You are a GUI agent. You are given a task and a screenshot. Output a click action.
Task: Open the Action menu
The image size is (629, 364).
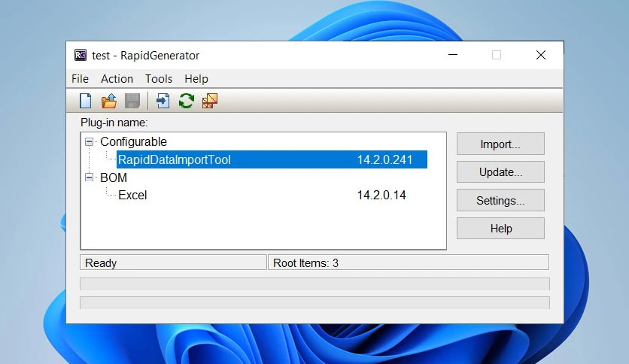(117, 78)
